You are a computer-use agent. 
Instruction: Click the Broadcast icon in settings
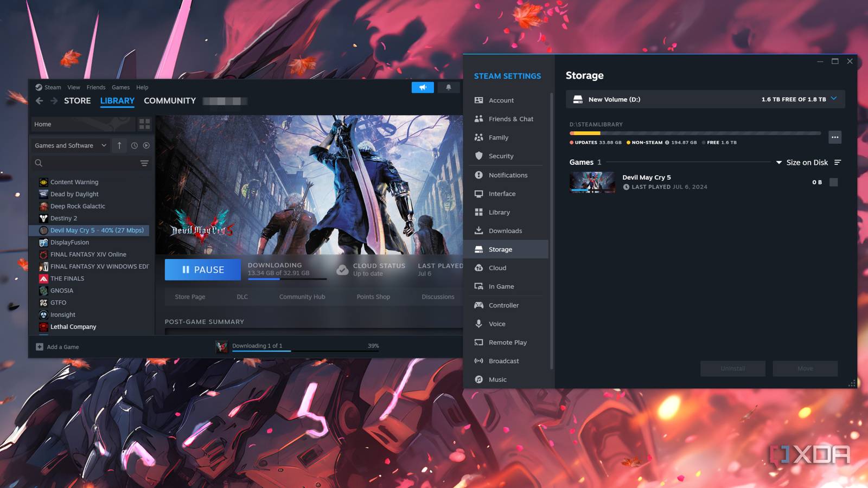478,361
